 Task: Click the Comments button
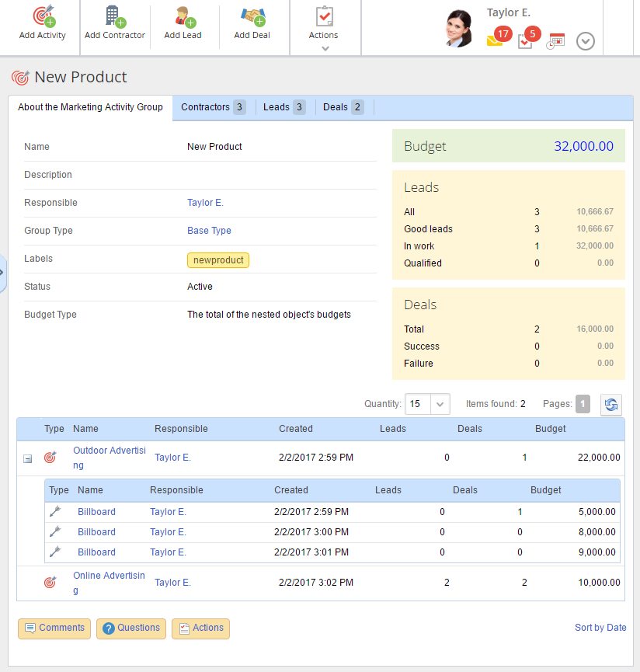tap(54, 628)
